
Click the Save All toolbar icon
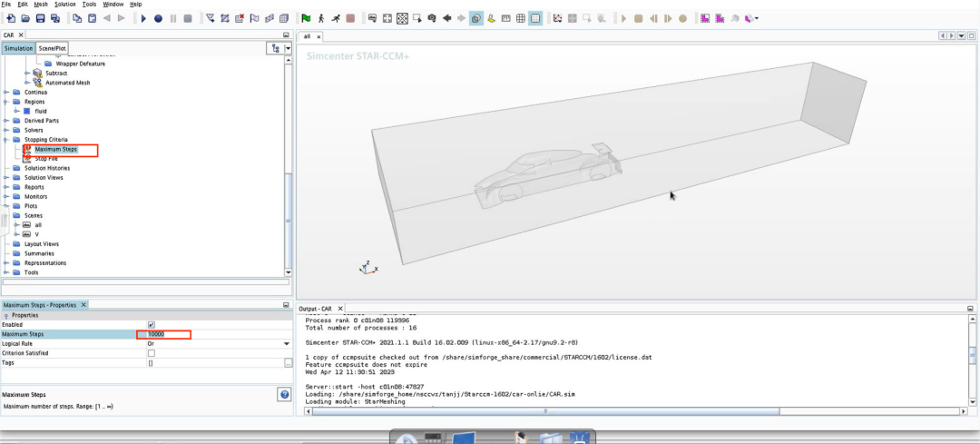point(55,19)
